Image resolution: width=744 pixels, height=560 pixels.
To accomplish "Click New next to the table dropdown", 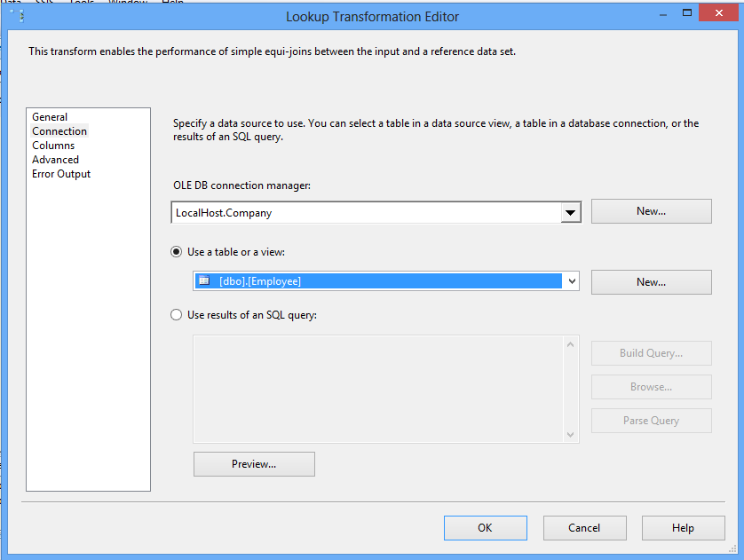I will click(651, 282).
